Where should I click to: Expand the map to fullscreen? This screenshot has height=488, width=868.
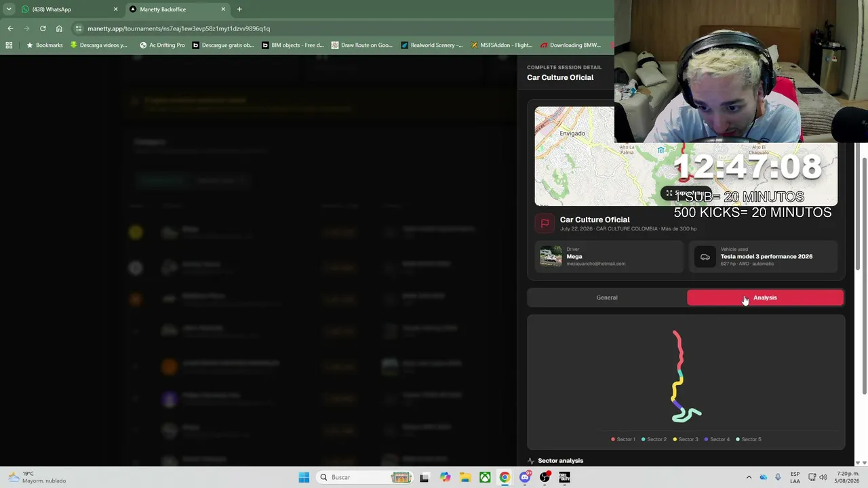[x=686, y=193]
